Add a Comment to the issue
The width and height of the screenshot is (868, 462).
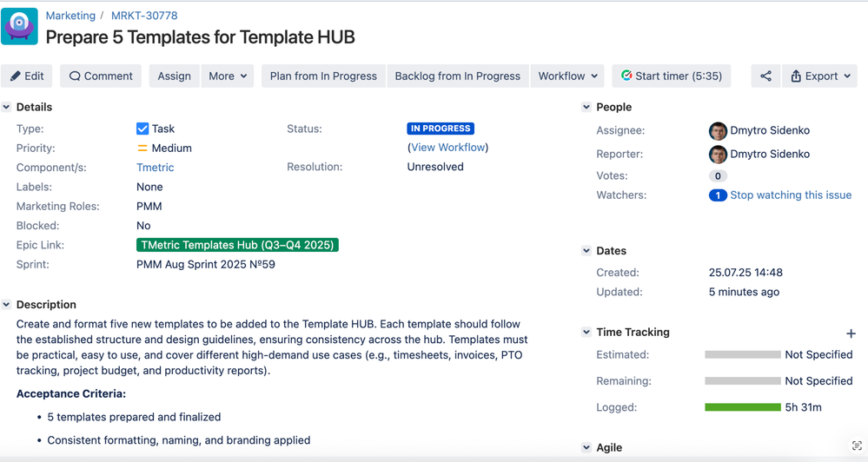(101, 76)
